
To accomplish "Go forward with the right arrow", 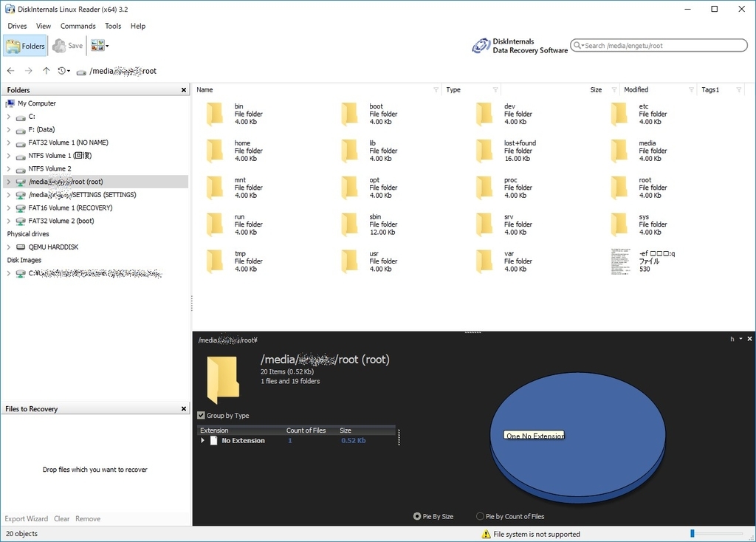I will (29, 71).
